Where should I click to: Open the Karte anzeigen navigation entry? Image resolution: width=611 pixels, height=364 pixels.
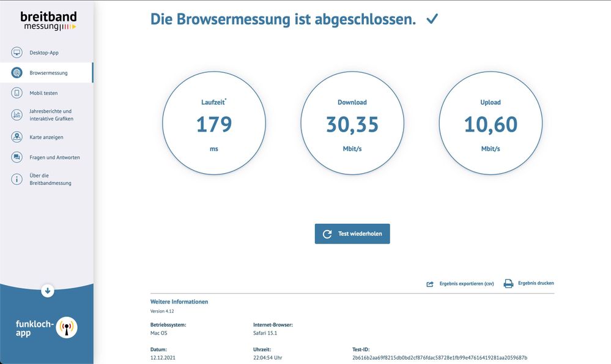point(48,137)
